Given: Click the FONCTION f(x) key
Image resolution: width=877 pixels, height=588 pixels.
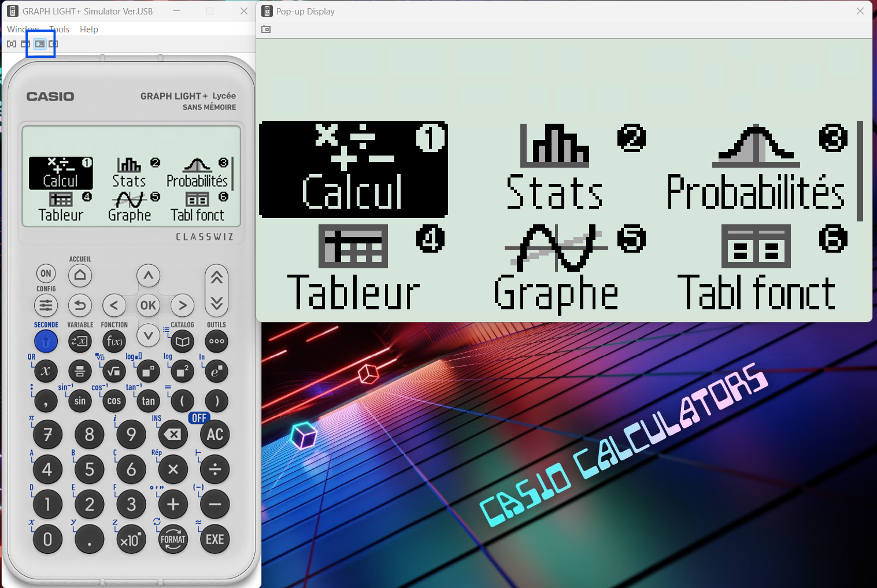Looking at the screenshot, I should pos(114,341).
